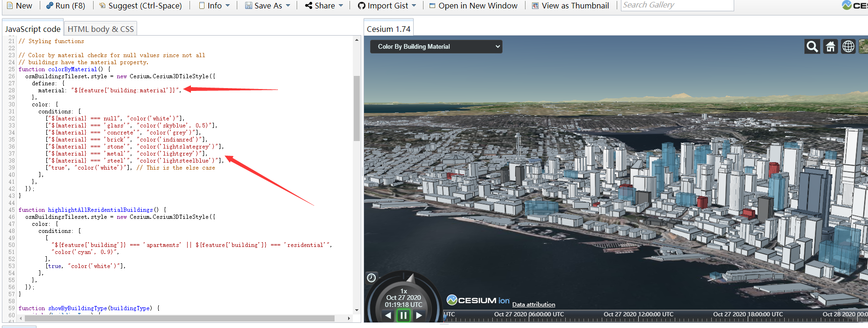Image resolution: width=868 pixels, height=328 pixels.
Task: Click the horizontal scrollbar right arrow
Action: (349, 318)
